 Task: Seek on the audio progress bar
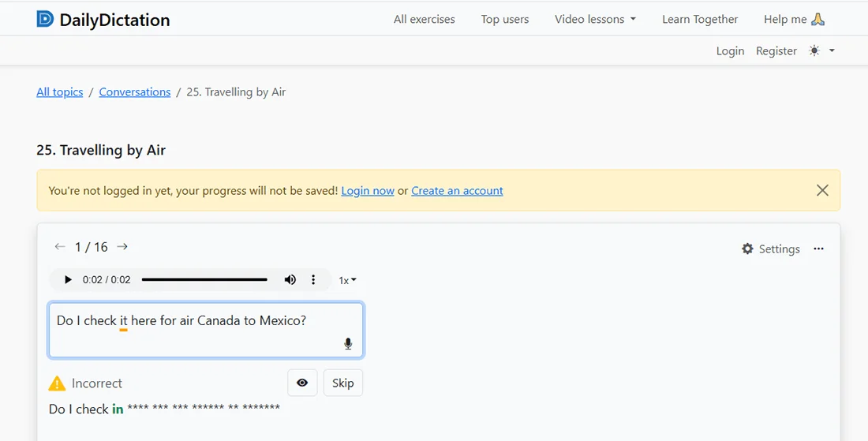click(x=204, y=279)
